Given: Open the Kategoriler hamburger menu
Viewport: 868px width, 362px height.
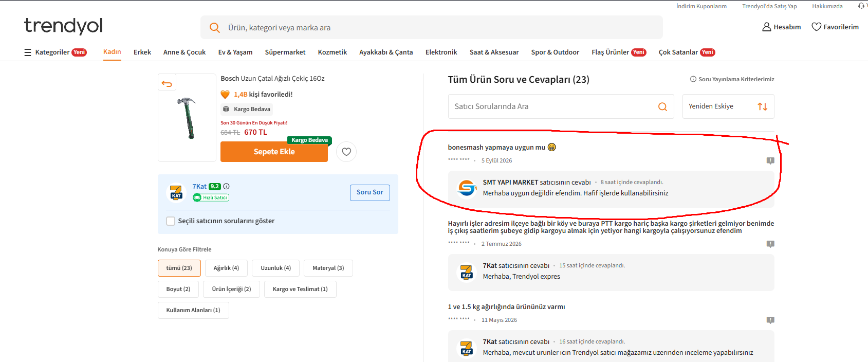Looking at the screenshot, I should (x=28, y=52).
